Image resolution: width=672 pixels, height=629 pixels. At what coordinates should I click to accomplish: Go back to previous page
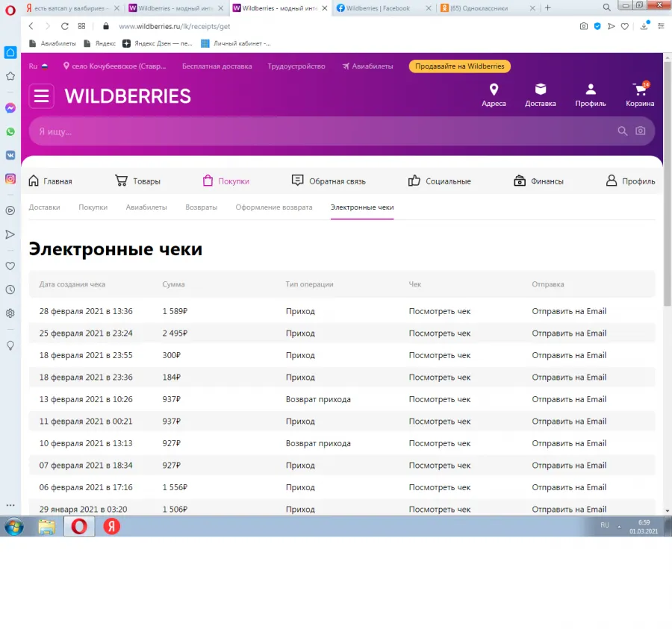coord(31,26)
